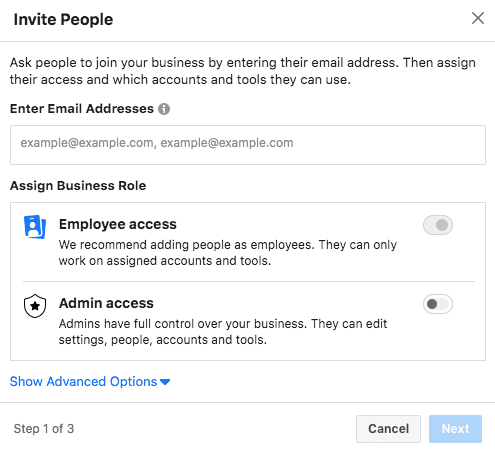The height and width of the screenshot is (454, 495).
Task: Click the instruction paragraph about joining business
Action: point(243,71)
